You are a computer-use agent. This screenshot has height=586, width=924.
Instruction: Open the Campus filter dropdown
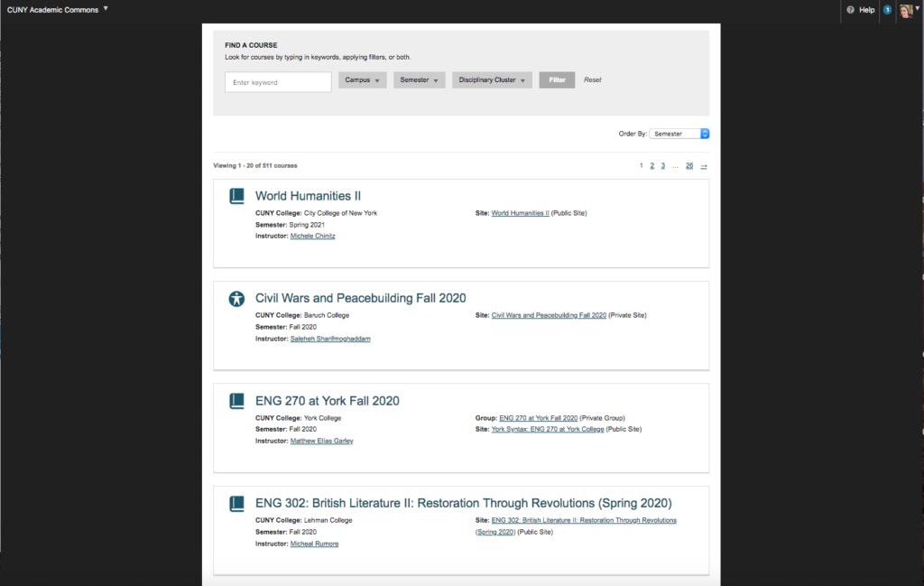[362, 79]
